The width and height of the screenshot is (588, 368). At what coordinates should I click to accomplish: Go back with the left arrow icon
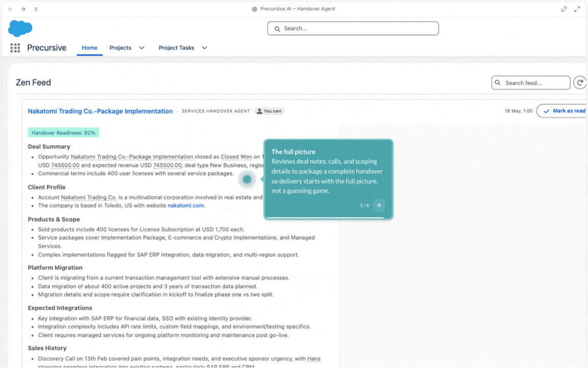(11, 9)
